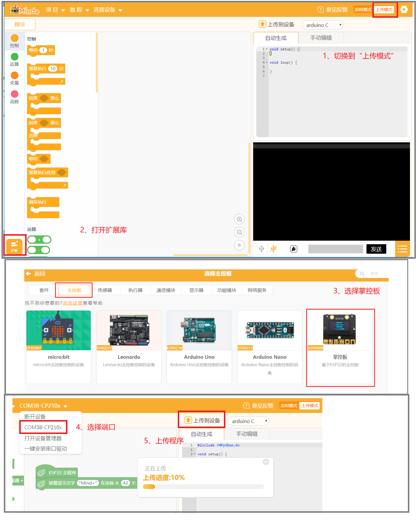Image resolution: width=420 pixels, height=521 pixels.
Task: Switch to top 自动生成 code tab
Action: pyautogui.click(x=276, y=38)
